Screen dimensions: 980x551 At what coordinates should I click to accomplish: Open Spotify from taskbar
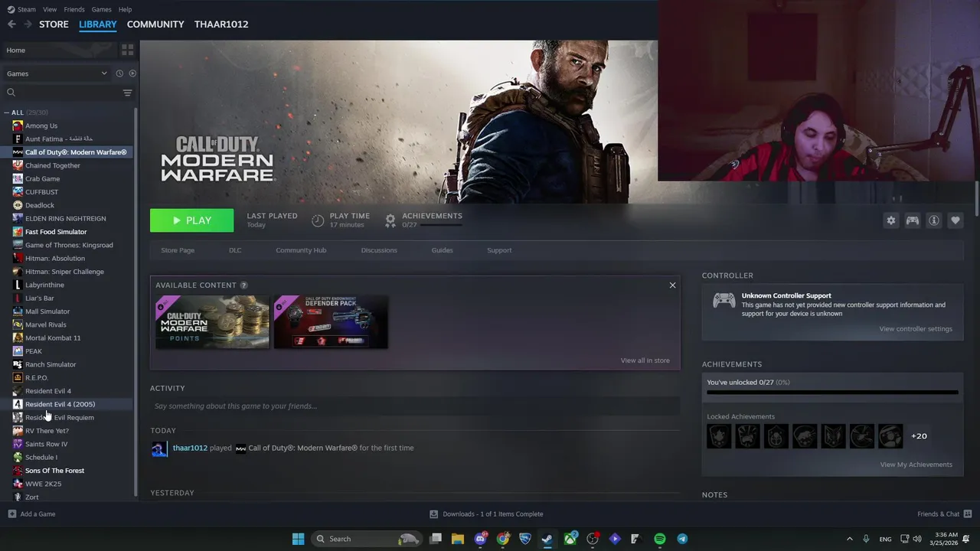[660, 539]
